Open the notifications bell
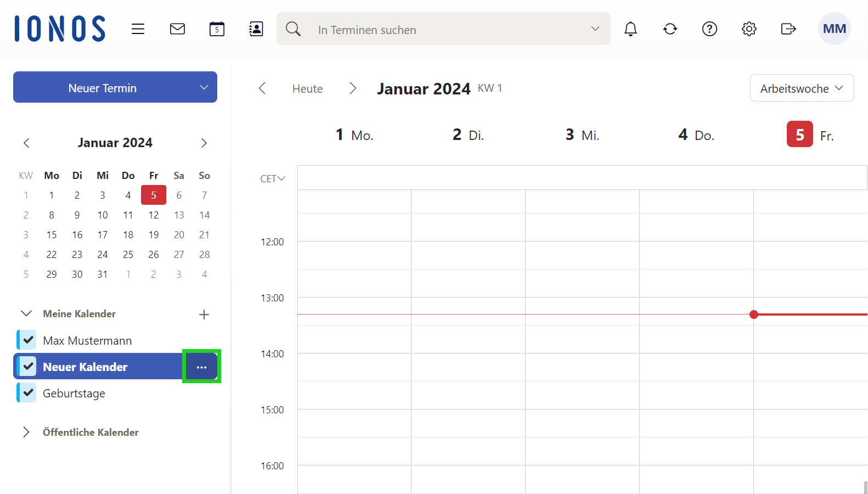This screenshot has height=494, width=868. pyautogui.click(x=630, y=29)
